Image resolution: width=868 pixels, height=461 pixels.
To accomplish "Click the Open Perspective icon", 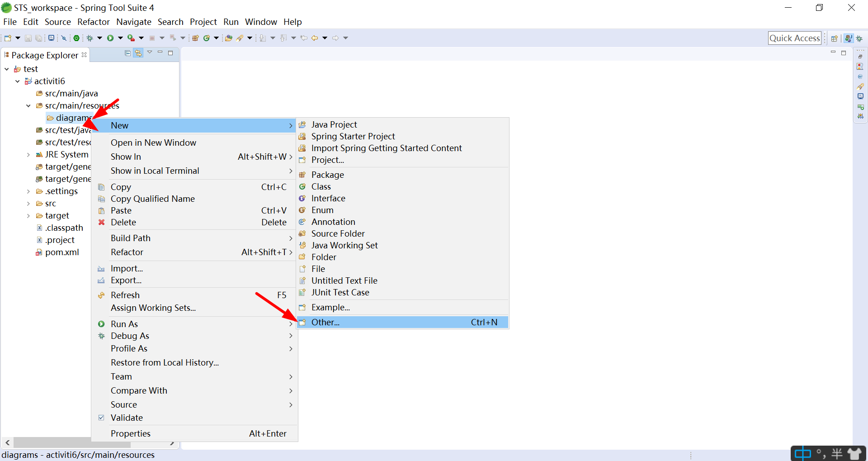I will click(835, 38).
